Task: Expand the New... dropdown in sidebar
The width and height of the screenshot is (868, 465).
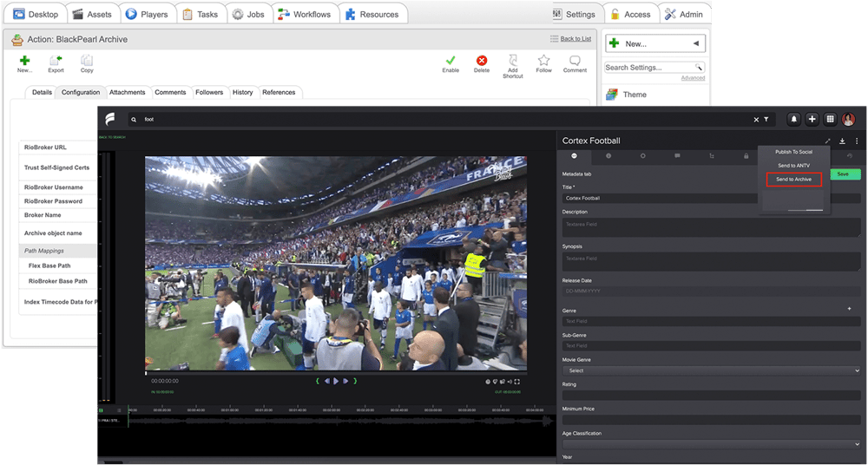Action: 654,43
